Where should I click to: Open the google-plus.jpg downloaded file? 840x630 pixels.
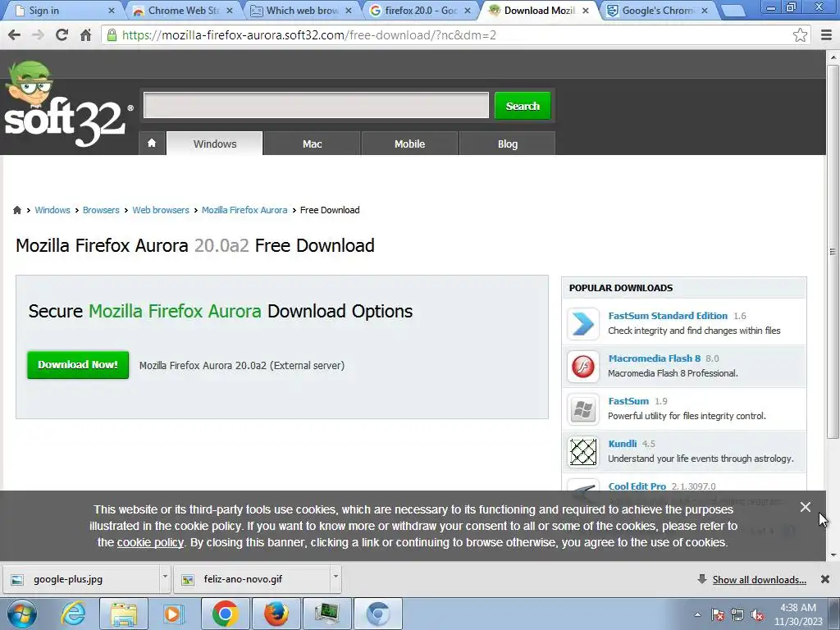click(x=83, y=579)
